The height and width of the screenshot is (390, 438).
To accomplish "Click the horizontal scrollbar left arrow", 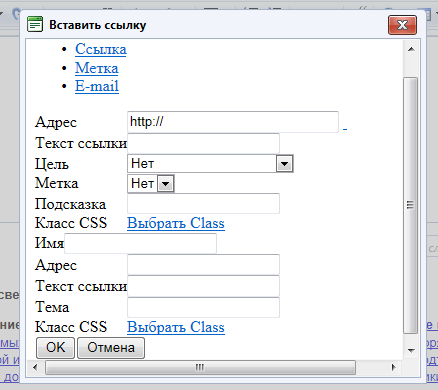I will (x=36, y=367).
